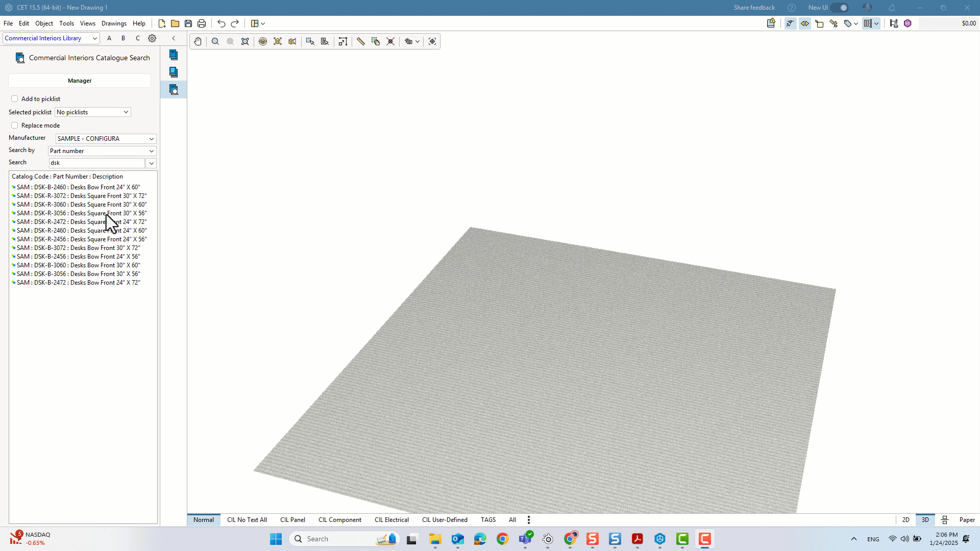
Task: Open the Object menu
Action: [44, 23]
